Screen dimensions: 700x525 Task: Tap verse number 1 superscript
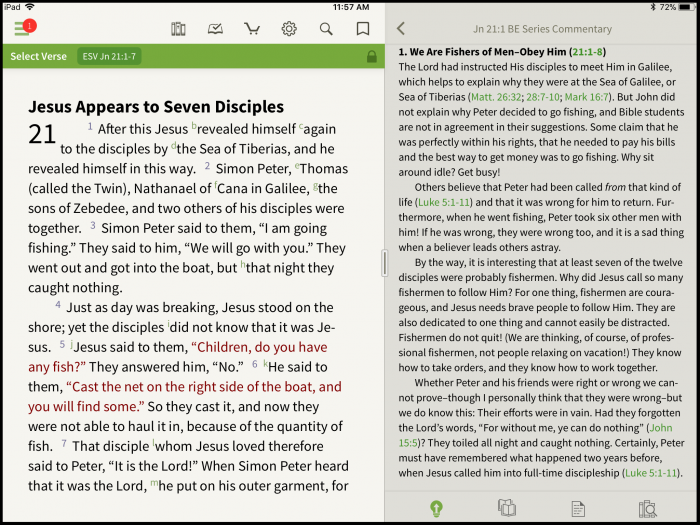click(90, 126)
